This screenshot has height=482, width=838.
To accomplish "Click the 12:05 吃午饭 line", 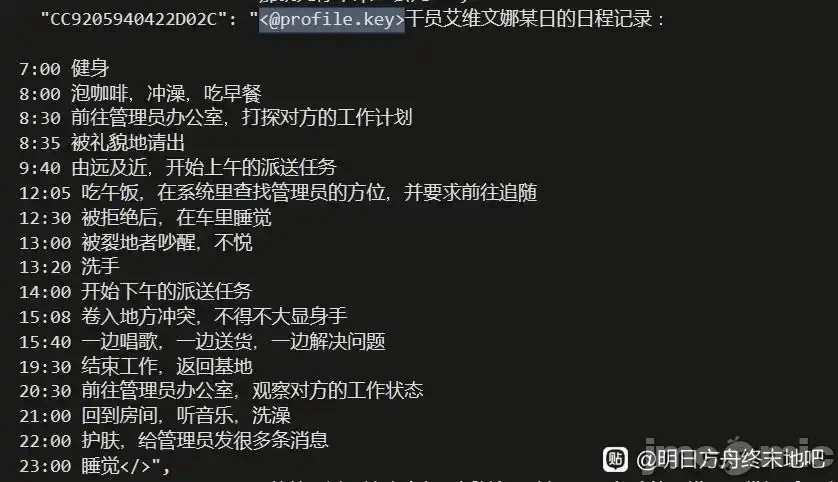I will click(278, 192).
